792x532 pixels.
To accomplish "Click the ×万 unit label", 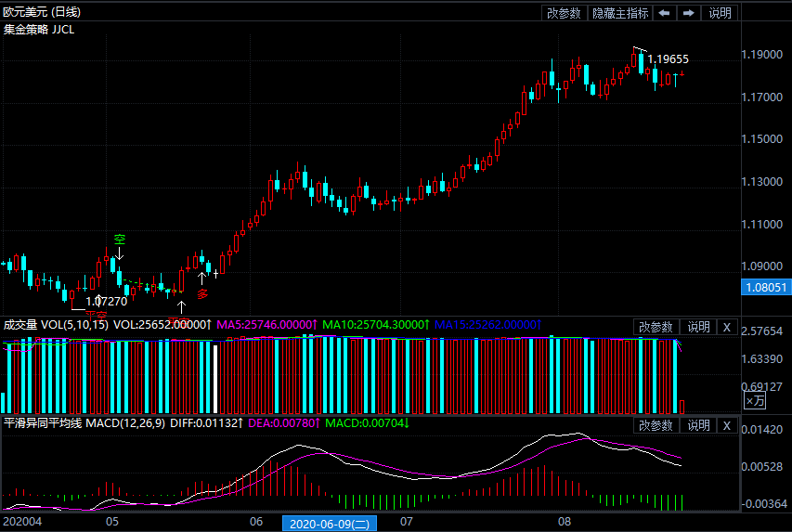I will tap(756, 400).
